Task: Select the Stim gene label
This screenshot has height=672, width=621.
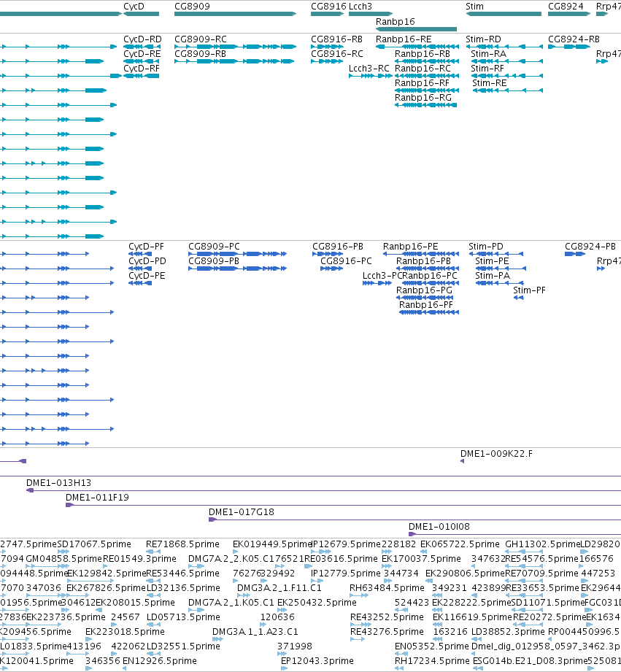Action: 474,7
